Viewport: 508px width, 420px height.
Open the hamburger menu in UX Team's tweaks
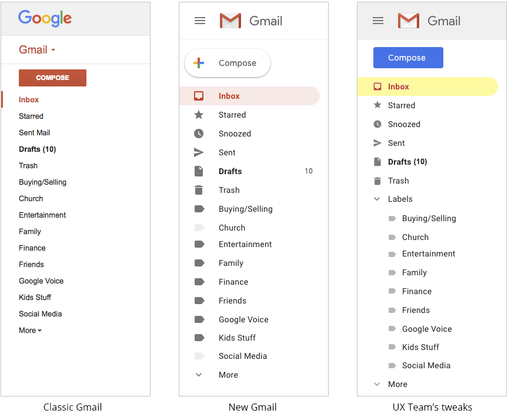(377, 20)
